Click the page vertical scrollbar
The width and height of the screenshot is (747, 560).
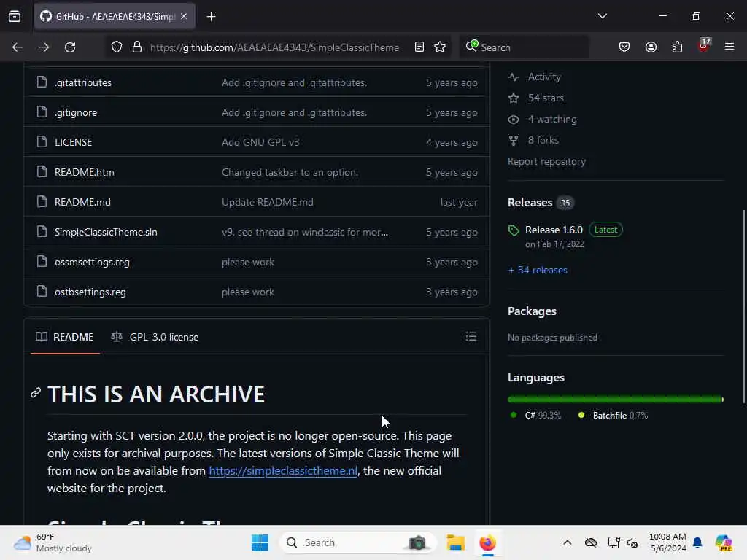[x=743, y=307]
